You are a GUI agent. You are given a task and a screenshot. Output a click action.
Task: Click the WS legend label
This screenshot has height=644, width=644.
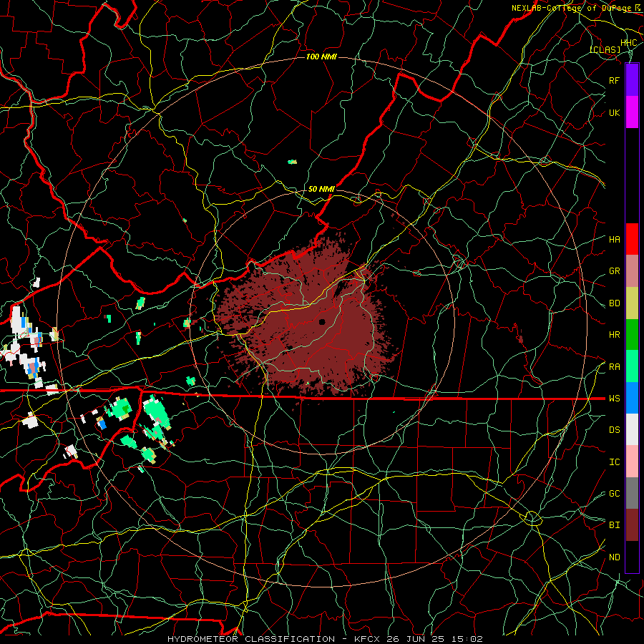click(615, 399)
